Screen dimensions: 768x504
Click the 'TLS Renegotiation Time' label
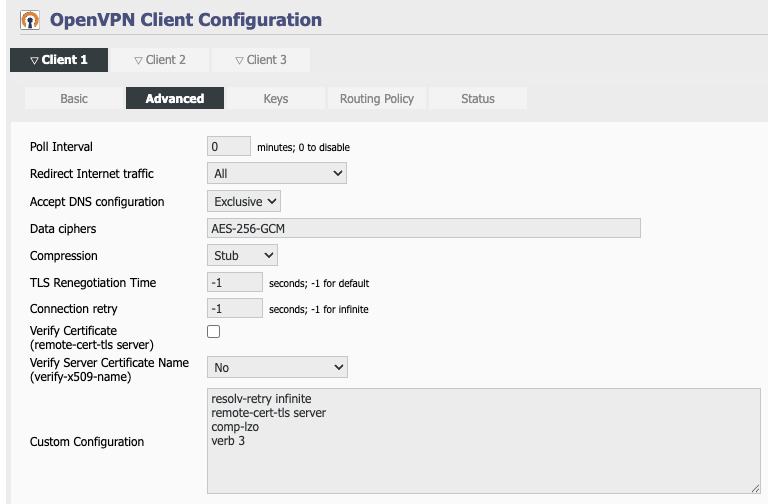pos(93,283)
